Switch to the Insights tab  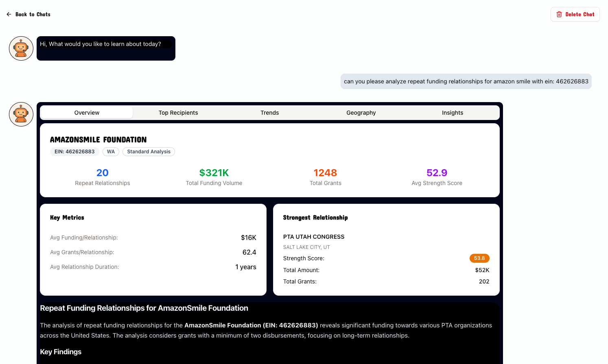(453, 113)
